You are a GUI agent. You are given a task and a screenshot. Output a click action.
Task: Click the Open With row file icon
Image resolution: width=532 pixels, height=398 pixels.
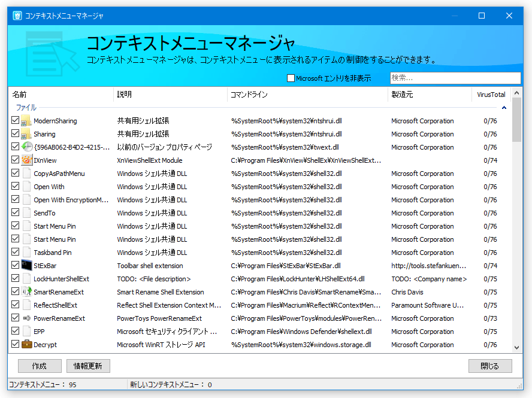click(x=26, y=187)
